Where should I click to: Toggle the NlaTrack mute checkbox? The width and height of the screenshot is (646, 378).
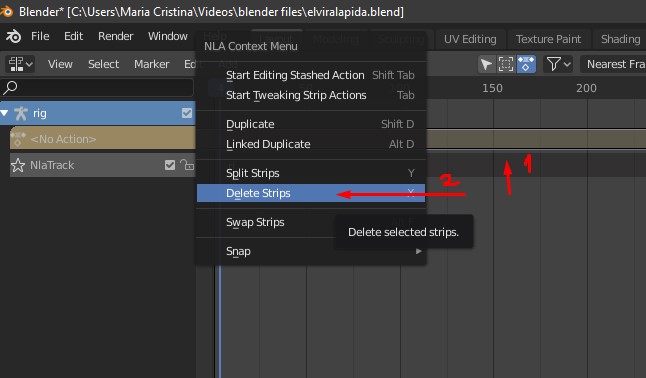tap(170, 165)
